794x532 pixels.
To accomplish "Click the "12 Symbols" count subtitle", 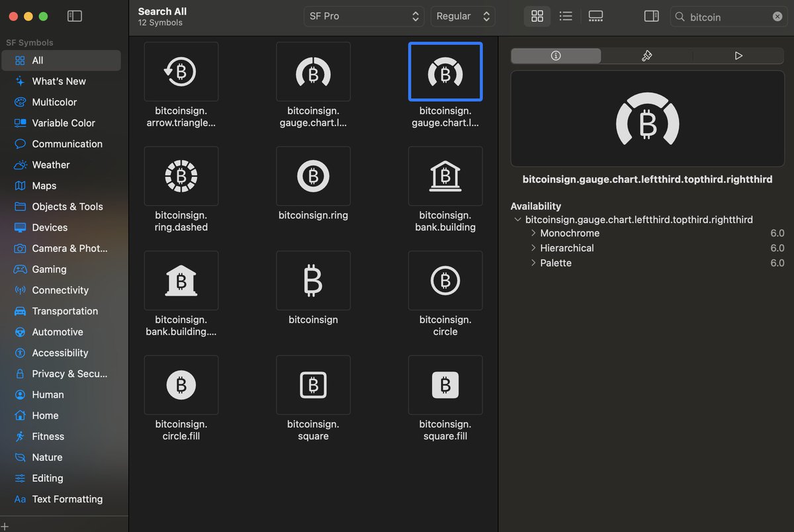I will [x=160, y=22].
